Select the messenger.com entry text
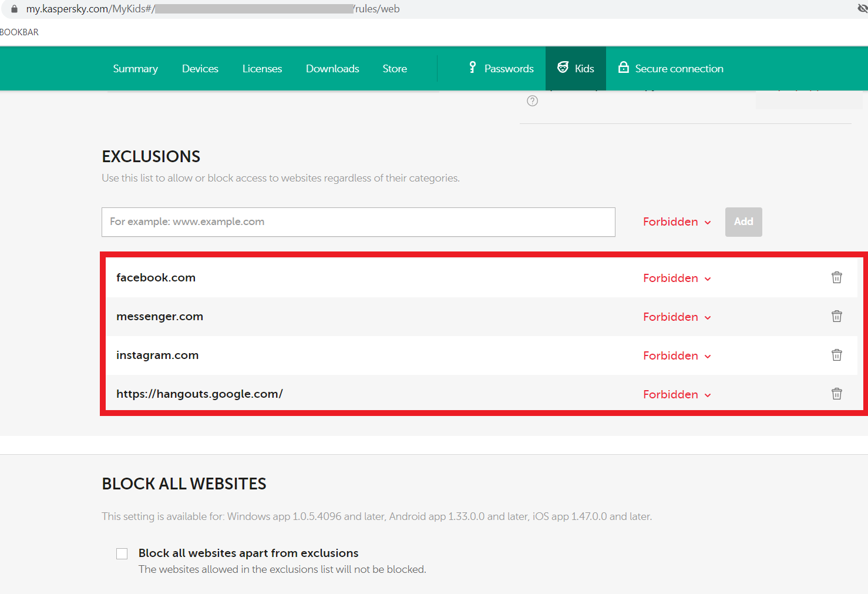The width and height of the screenshot is (868, 594). (160, 317)
